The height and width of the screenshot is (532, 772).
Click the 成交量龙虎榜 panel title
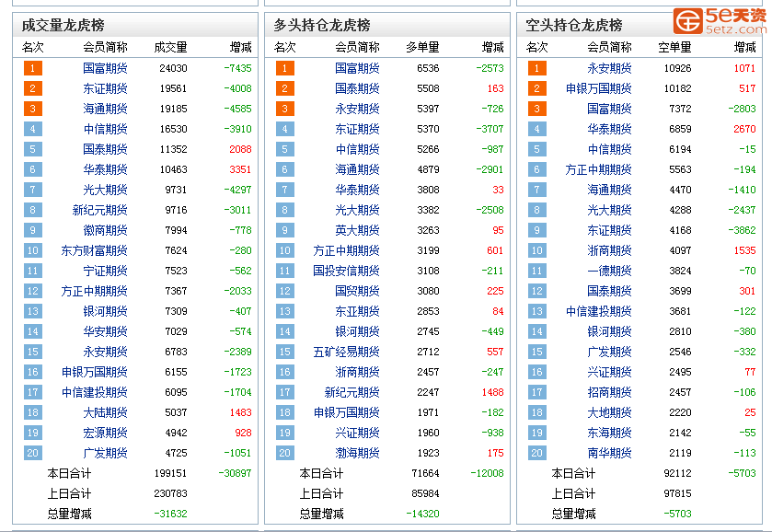coord(63,25)
